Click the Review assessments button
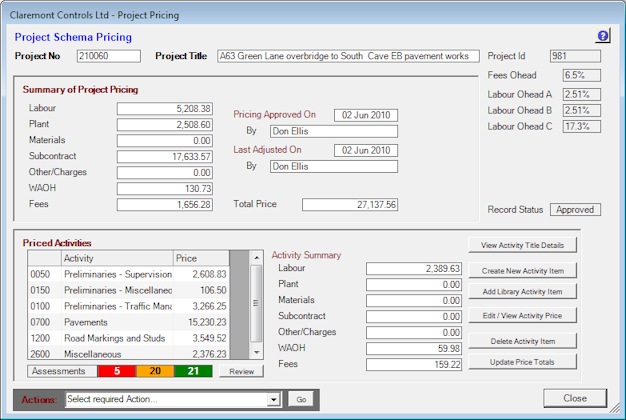The height and width of the screenshot is (420, 626). point(241,371)
